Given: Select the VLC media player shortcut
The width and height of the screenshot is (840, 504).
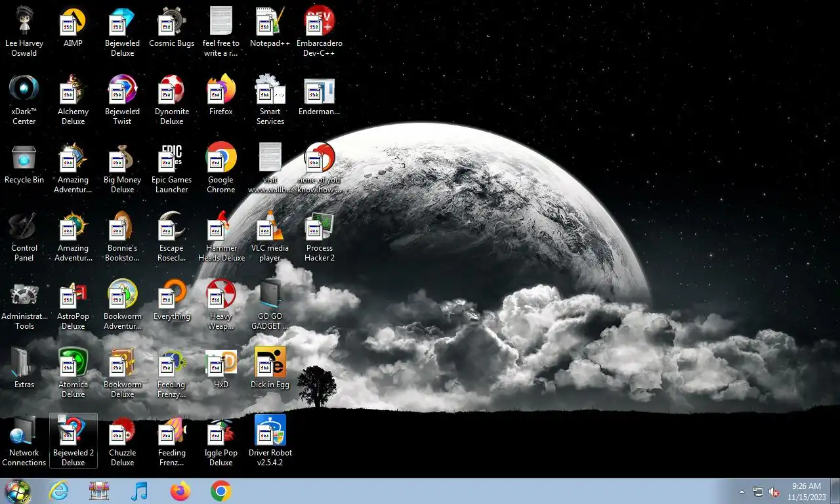Looking at the screenshot, I should click(270, 236).
